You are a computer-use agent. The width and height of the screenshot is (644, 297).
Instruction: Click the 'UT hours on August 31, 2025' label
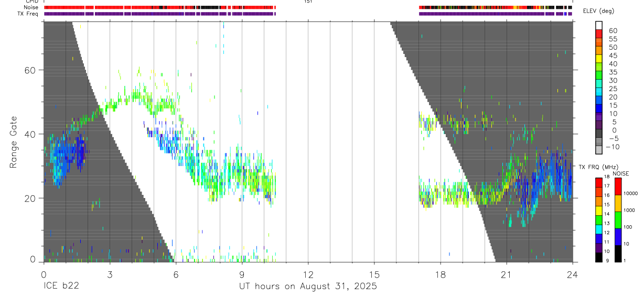[308, 287]
